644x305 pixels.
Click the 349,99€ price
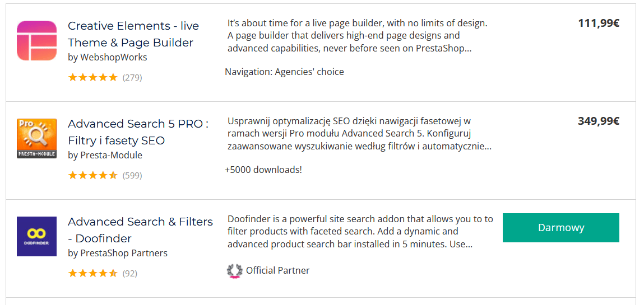599,121
